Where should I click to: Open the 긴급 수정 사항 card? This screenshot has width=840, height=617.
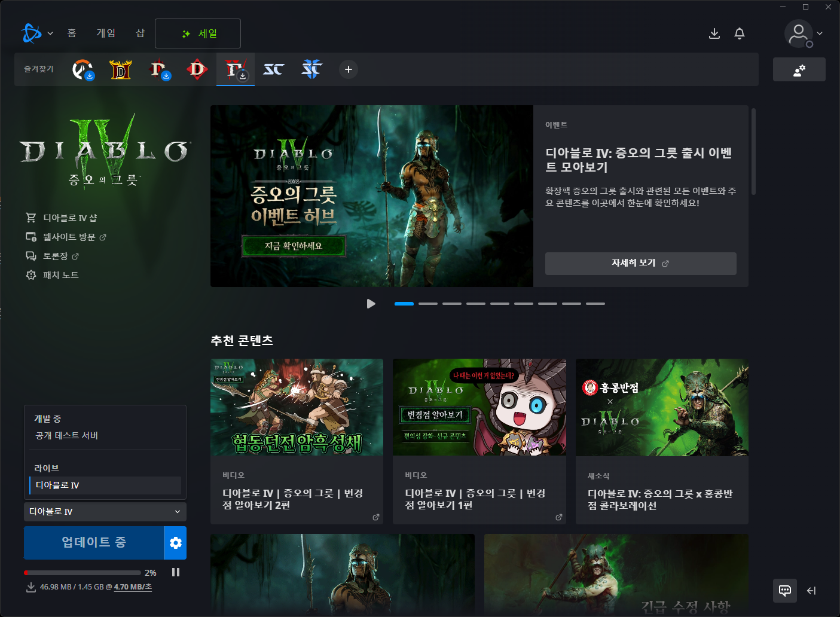(616, 575)
